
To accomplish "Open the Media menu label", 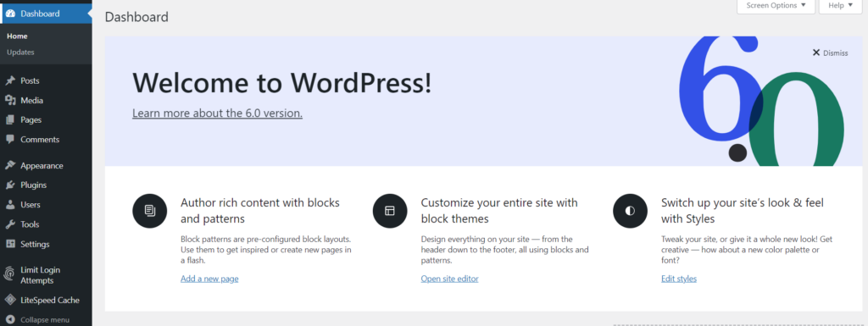I will (x=31, y=101).
